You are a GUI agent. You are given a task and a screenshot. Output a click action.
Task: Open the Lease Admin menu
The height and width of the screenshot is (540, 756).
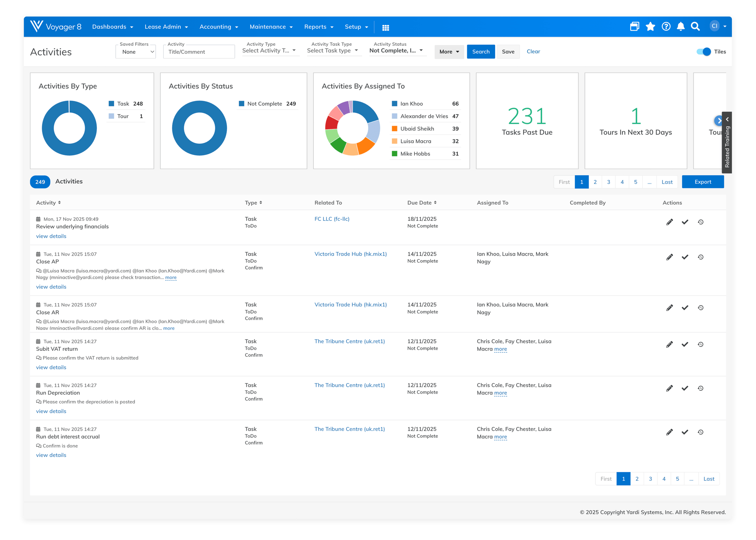tap(166, 27)
